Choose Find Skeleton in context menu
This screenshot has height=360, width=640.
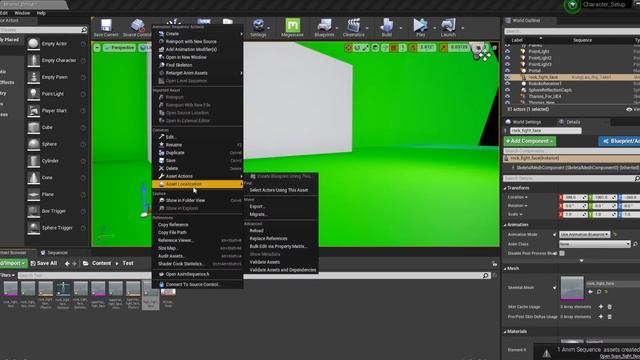pyautogui.click(x=198, y=65)
